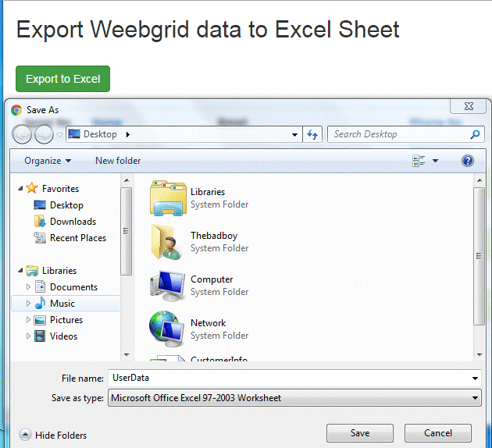
Task: Select the Libraries name in file list
Action: point(208,192)
